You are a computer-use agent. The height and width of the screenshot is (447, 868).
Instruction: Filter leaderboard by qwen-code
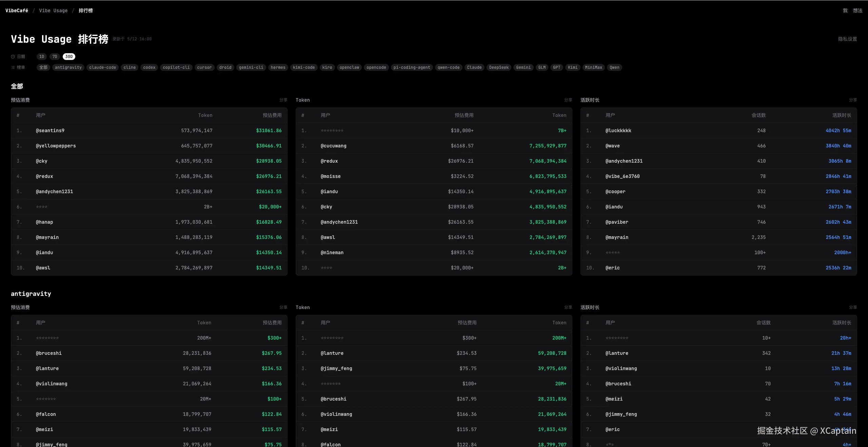pos(449,67)
